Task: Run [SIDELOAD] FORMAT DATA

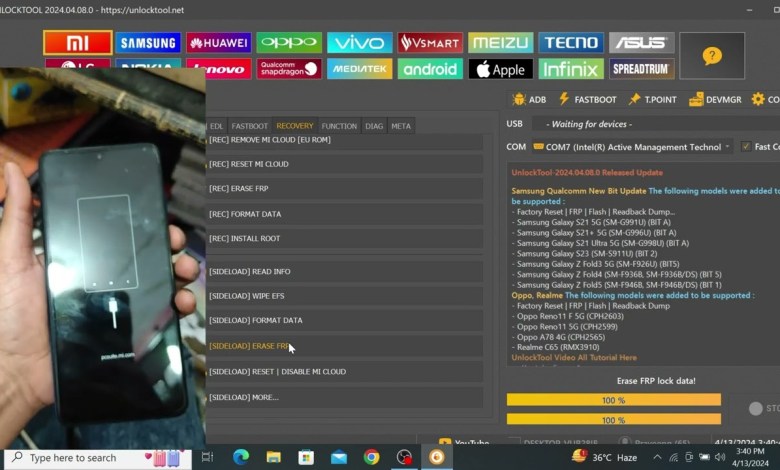Action: click(x=344, y=320)
